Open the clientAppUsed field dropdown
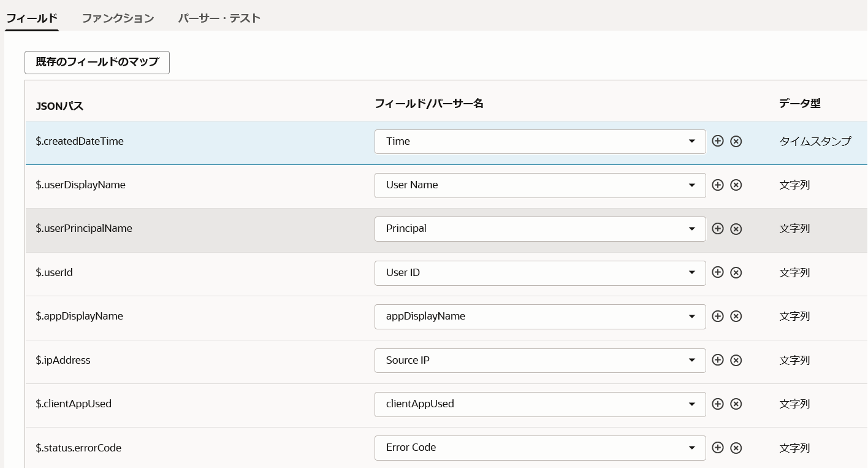This screenshot has height=468, width=868. 540,404
